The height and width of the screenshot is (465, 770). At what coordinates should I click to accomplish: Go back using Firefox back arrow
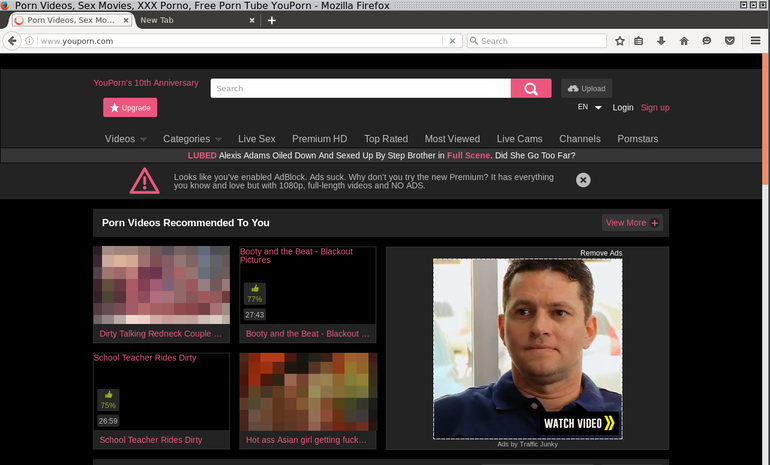pyautogui.click(x=12, y=41)
